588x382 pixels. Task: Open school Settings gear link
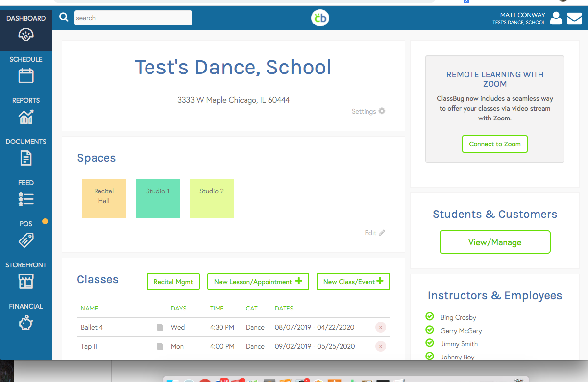(x=368, y=111)
